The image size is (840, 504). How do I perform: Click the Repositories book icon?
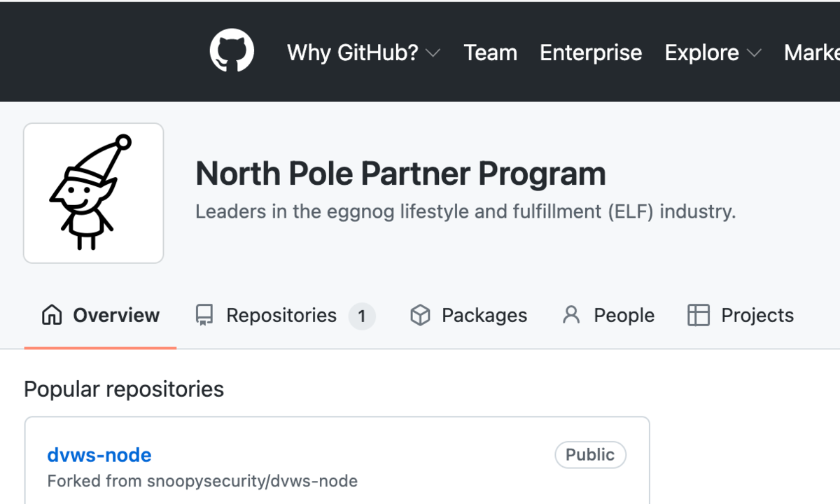pos(204,316)
